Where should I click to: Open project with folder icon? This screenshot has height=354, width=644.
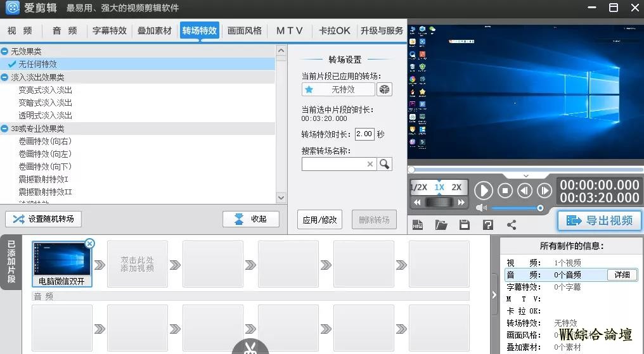(441, 225)
